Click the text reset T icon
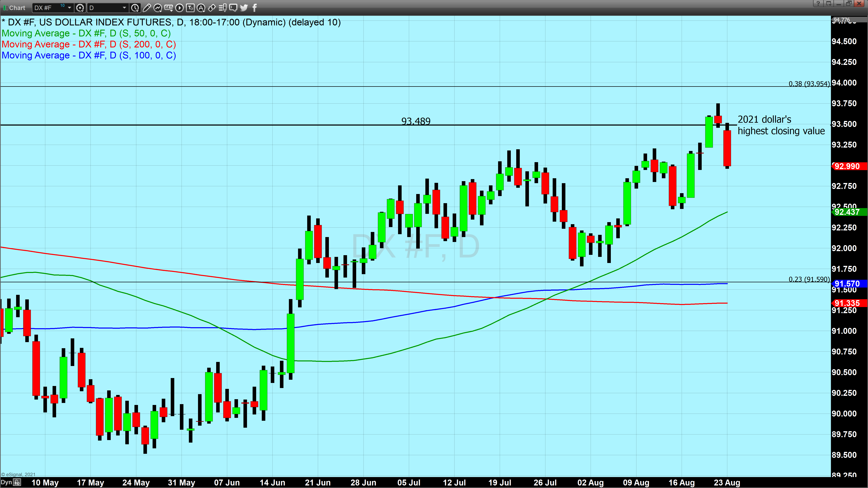 click(x=190, y=7)
